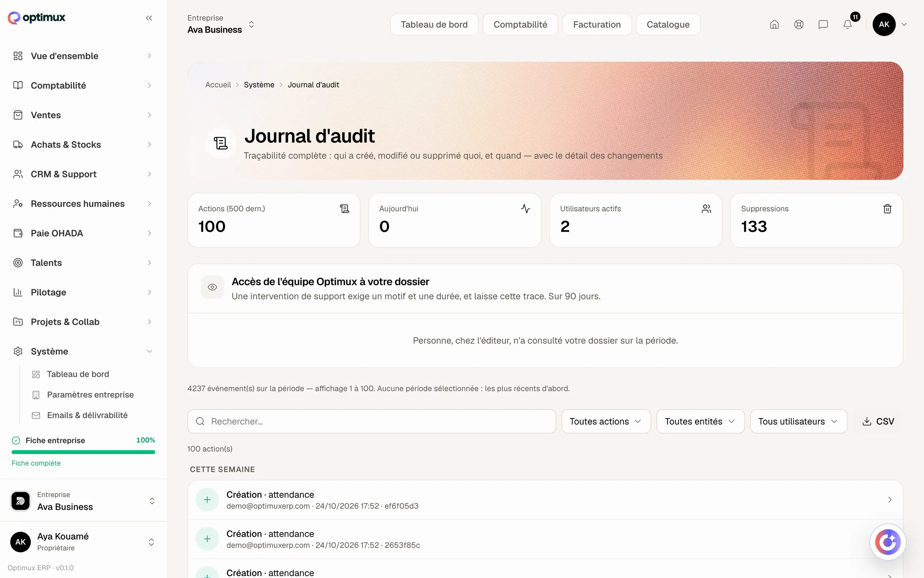Open the Toutes actions filter dropdown
This screenshot has height=578, width=924.
pos(606,421)
